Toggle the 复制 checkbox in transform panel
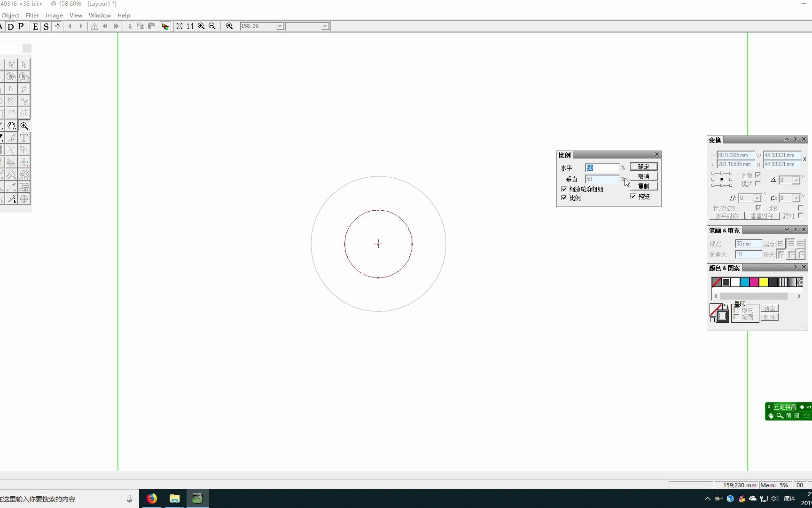The height and width of the screenshot is (508, 812). tap(801, 216)
